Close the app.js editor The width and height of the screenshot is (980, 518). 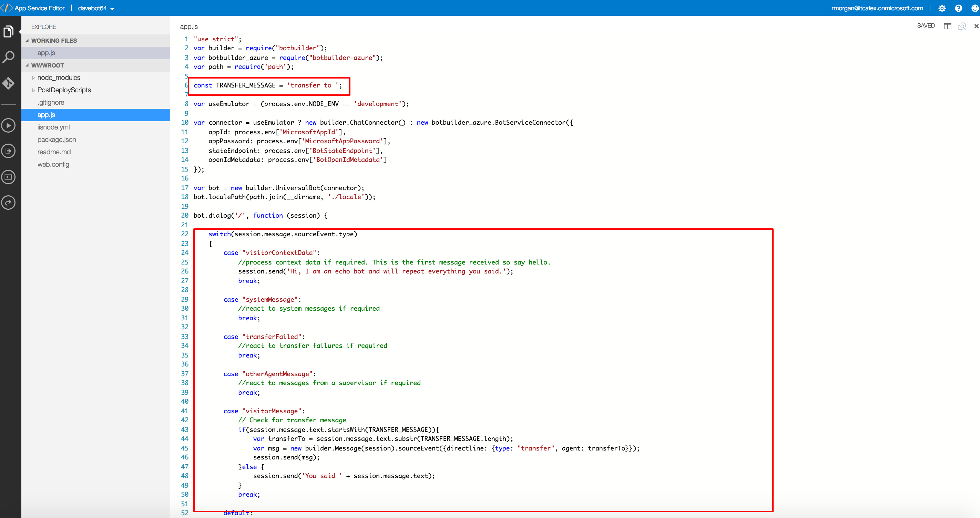click(x=976, y=26)
